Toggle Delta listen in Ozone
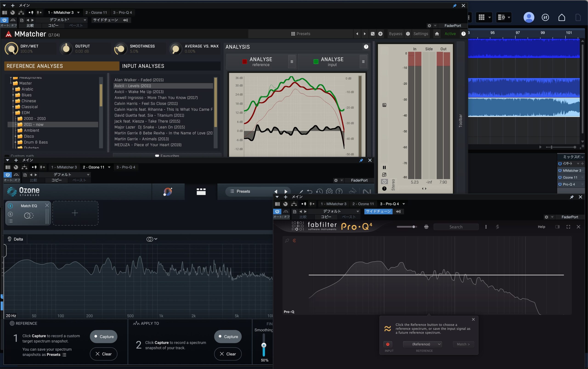Image resolution: width=588 pixels, height=369 pixels. [x=16, y=239]
